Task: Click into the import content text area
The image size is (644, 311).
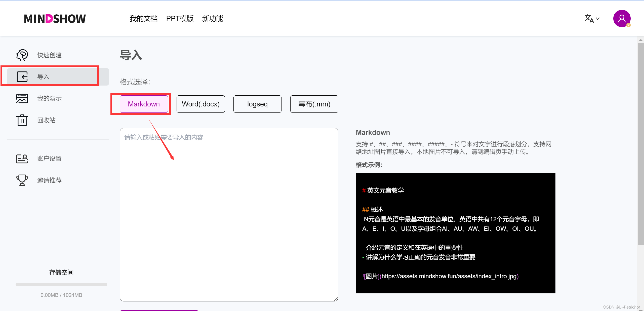Action: pyautogui.click(x=229, y=214)
